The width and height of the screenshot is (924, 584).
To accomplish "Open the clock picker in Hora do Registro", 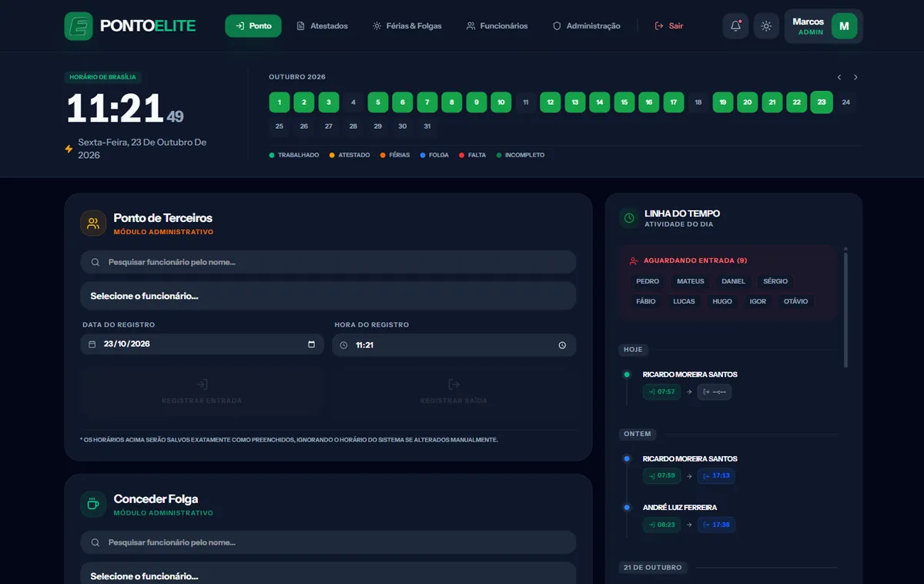I will point(562,345).
